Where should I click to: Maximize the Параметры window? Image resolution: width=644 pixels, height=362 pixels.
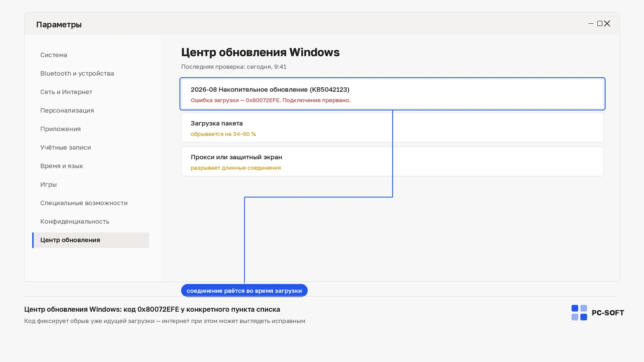click(x=600, y=24)
